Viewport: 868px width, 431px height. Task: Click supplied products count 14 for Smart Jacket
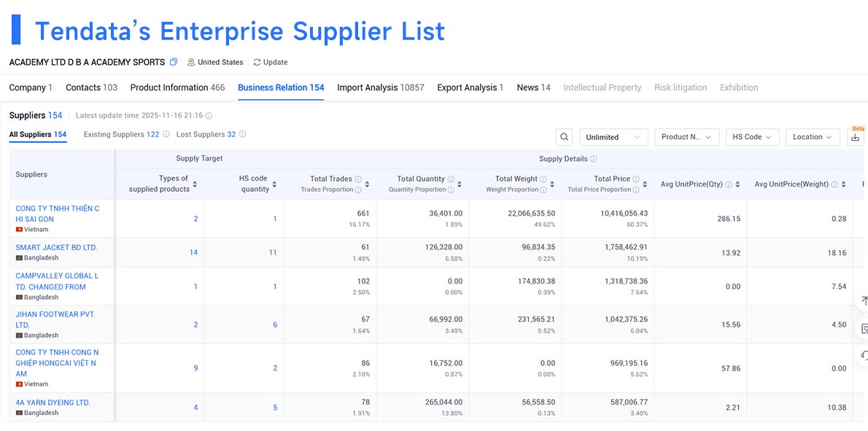point(193,252)
